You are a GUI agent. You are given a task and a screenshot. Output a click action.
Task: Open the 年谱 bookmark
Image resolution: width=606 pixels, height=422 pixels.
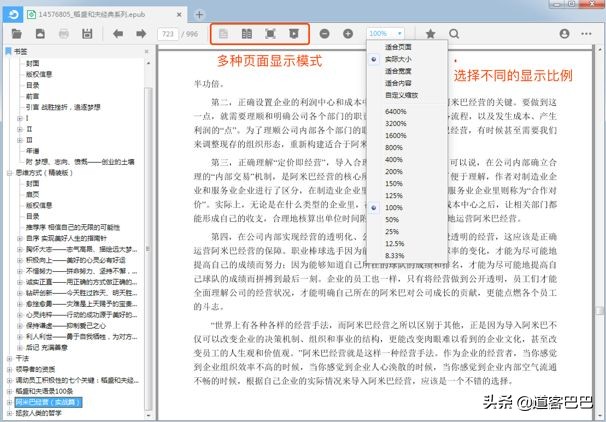tap(32, 151)
